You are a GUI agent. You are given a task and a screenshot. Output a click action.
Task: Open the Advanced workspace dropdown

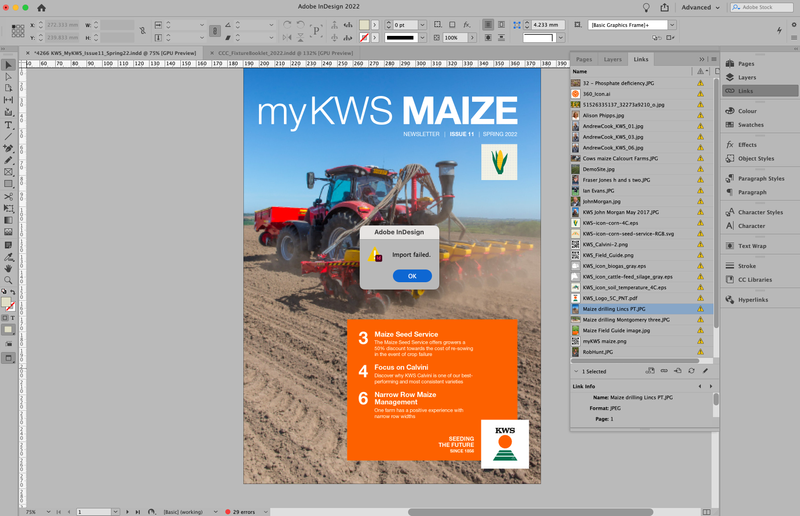pyautogui.click(x=703, y=7)
